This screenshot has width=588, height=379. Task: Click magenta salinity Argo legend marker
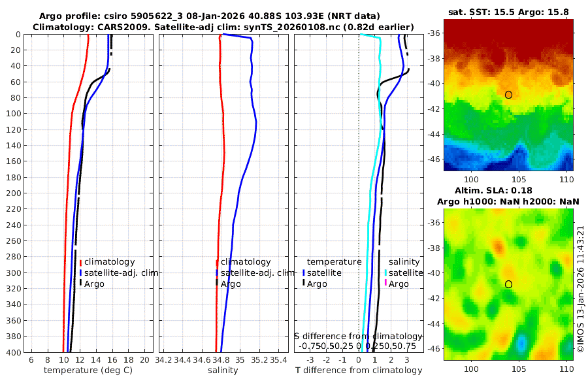[385, 282]
